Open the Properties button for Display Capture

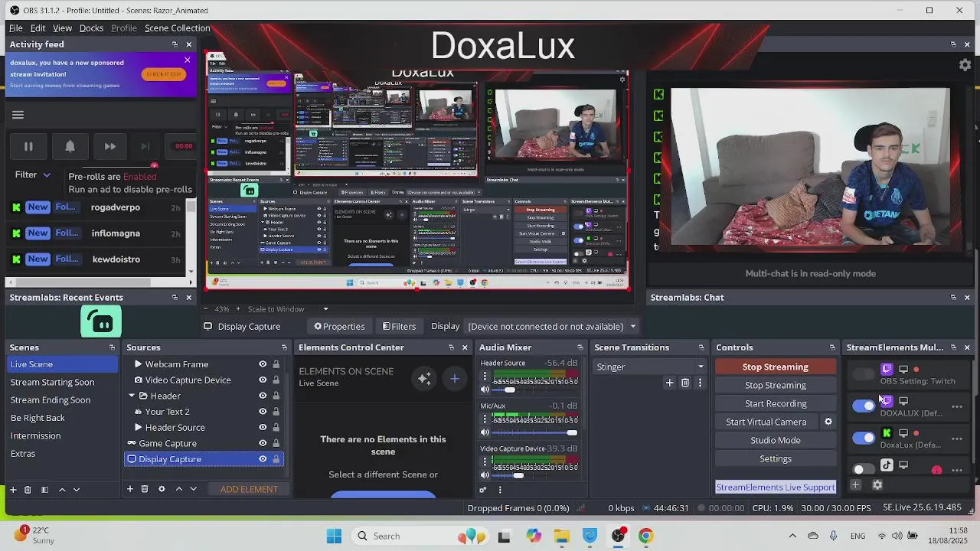[x=339, y=327]
